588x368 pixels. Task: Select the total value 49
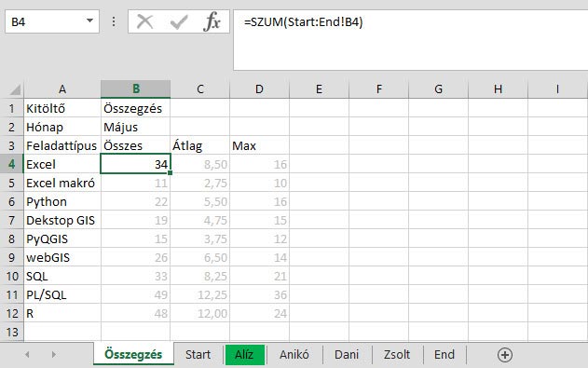[x=136, y=294]
